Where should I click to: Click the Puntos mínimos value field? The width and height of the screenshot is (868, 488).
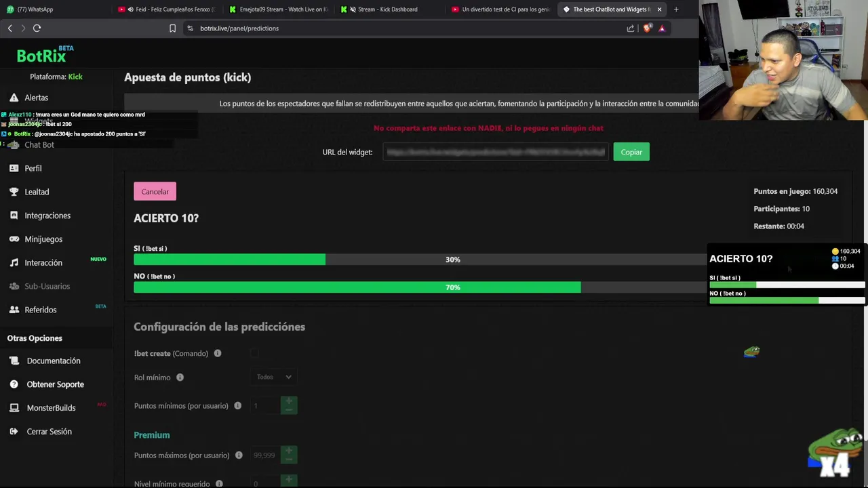pos(264,405)
